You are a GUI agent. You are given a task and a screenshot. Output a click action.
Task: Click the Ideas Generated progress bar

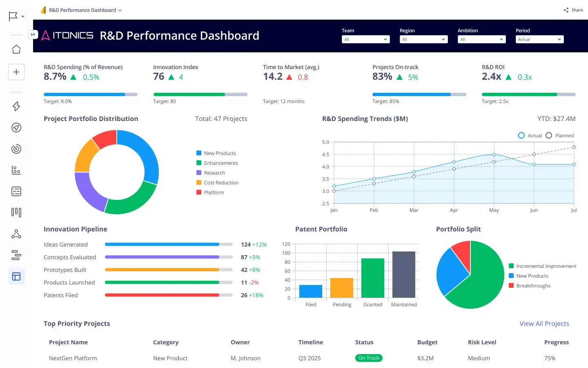[169, 244]
